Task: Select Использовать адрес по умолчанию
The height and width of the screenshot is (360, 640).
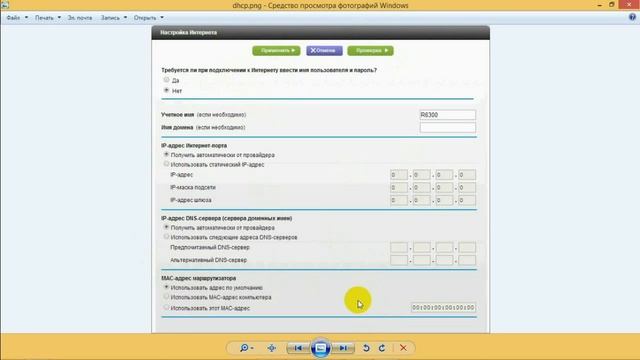Action: pos(166,287)
